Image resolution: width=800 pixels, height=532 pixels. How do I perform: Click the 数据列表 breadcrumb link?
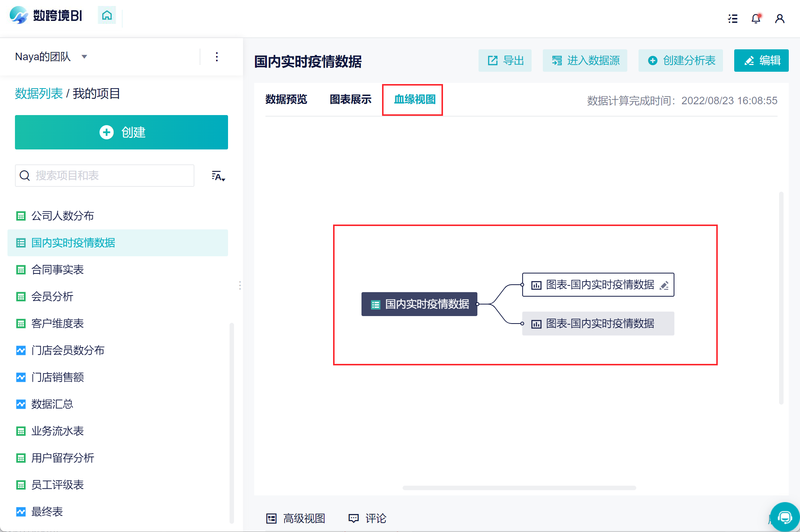point(39,93)
